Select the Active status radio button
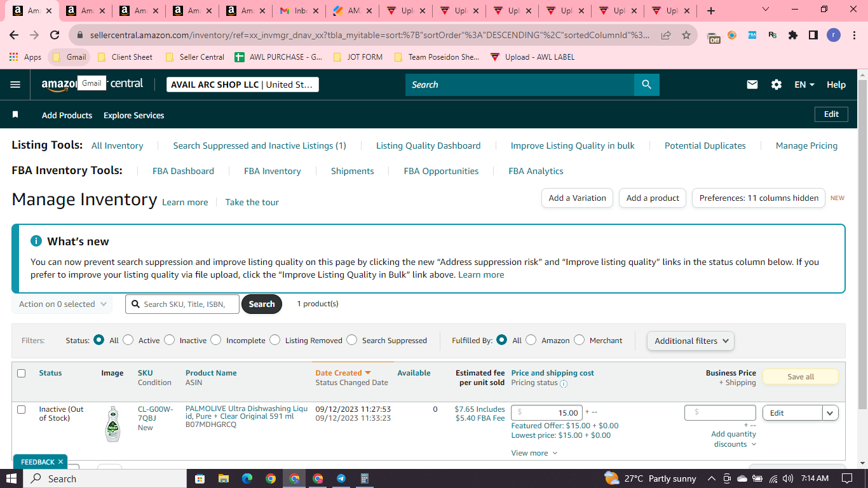 click(128, 340)
